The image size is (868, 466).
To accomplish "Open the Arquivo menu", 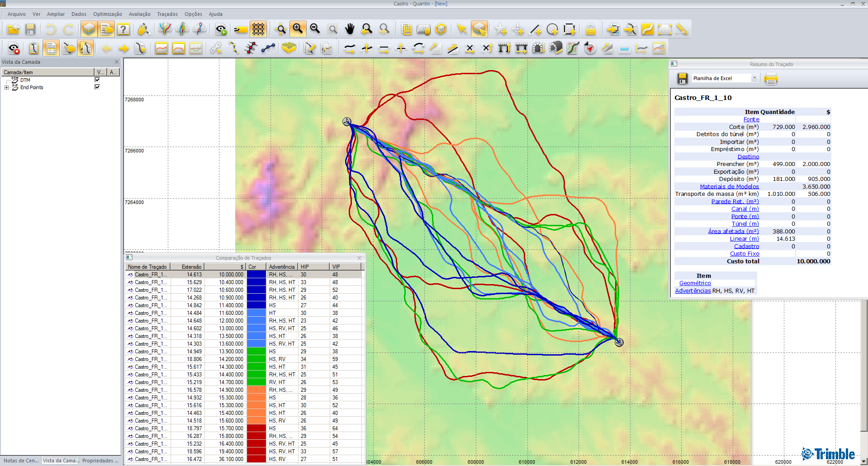I will pyautogui.click(x=17, y=14).
